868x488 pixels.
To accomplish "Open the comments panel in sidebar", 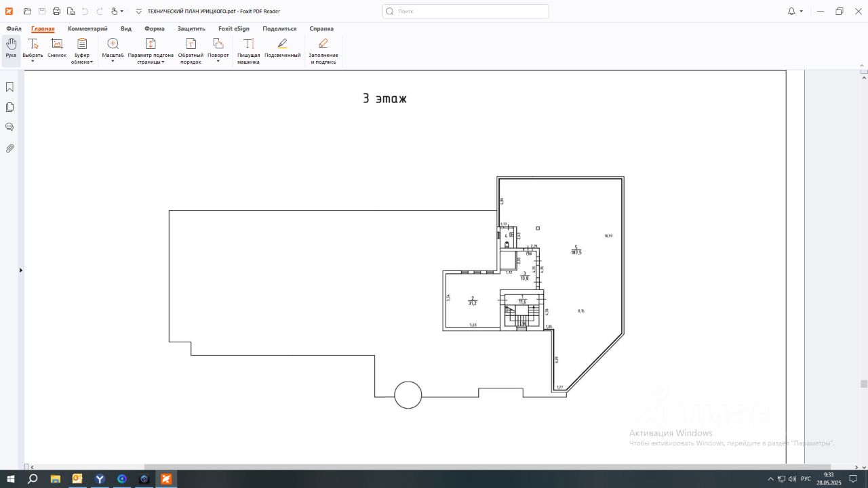I will (10, 127).
